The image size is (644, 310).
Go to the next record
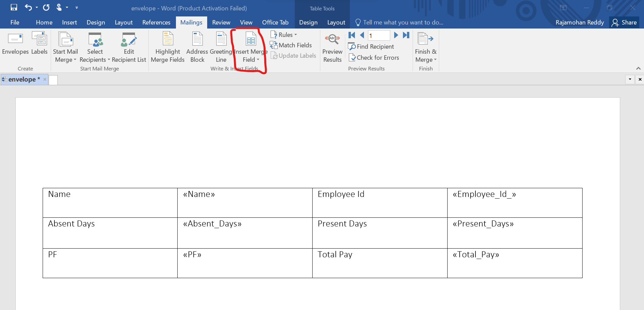[x=396, y=35]
